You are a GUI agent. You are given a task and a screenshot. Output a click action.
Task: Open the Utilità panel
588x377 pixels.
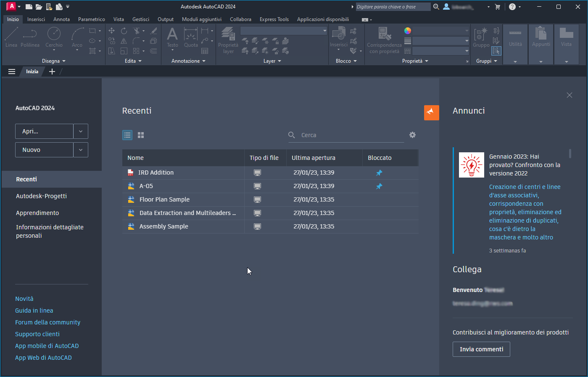click(515, 44)
